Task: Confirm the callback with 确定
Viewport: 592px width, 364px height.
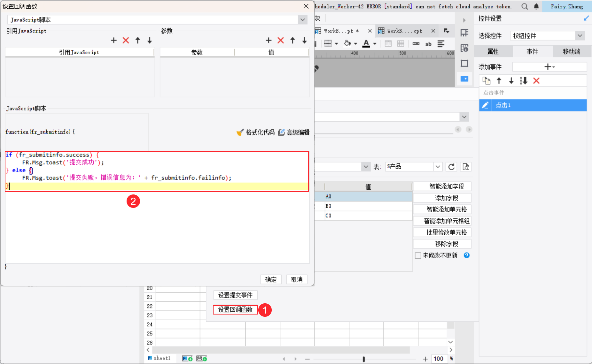Action: pyautogui.click(x=271, y=280)
